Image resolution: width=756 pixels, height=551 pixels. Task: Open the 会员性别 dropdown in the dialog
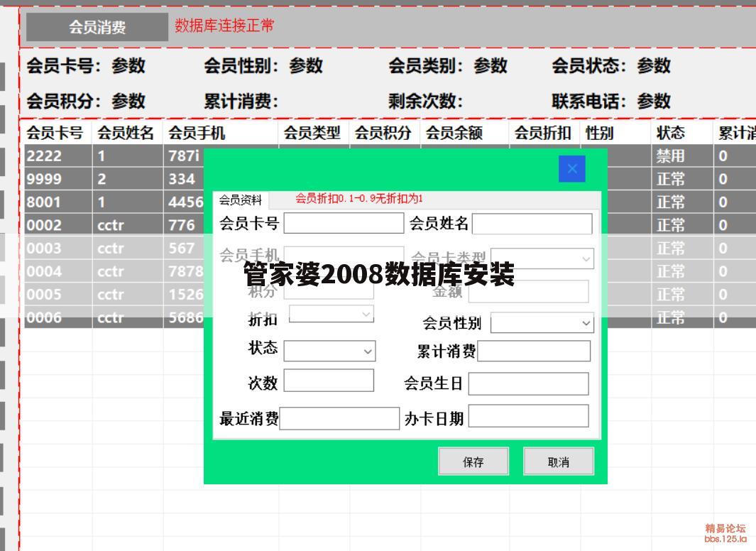542,322
